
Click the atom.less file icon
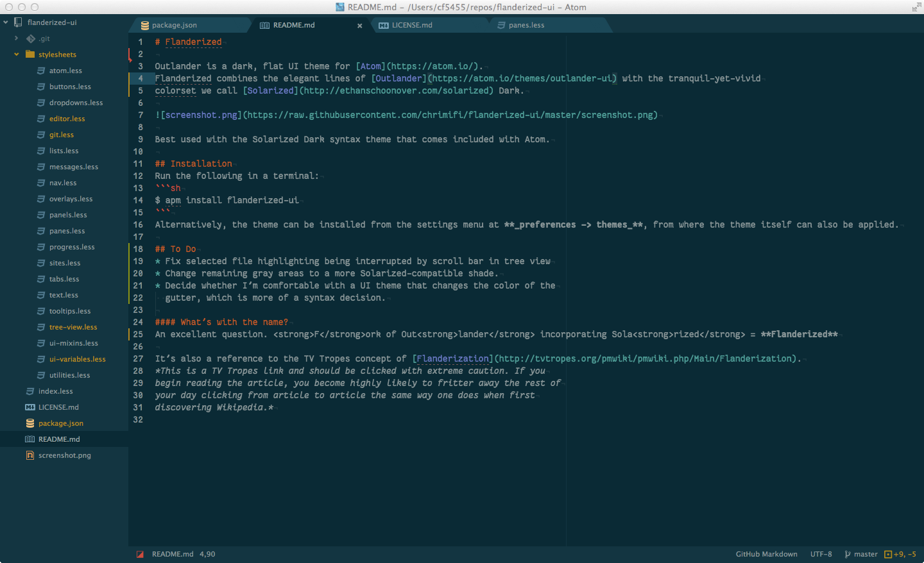tap(41, 71)
